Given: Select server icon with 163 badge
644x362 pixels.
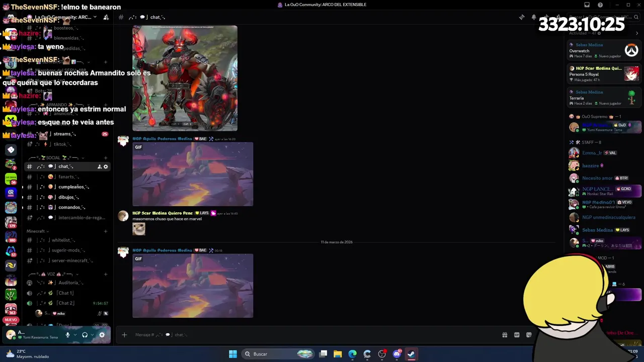Looking at the screenshot, I should tap(11, 308).
